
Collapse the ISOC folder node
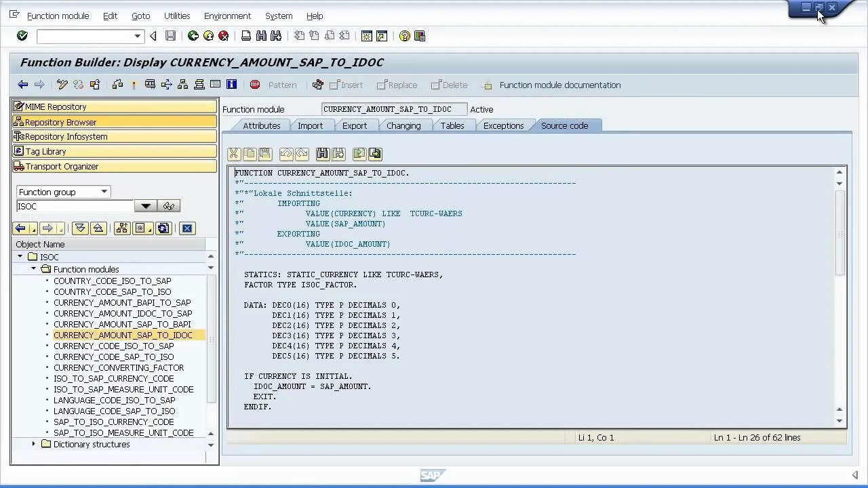[20, 257]
